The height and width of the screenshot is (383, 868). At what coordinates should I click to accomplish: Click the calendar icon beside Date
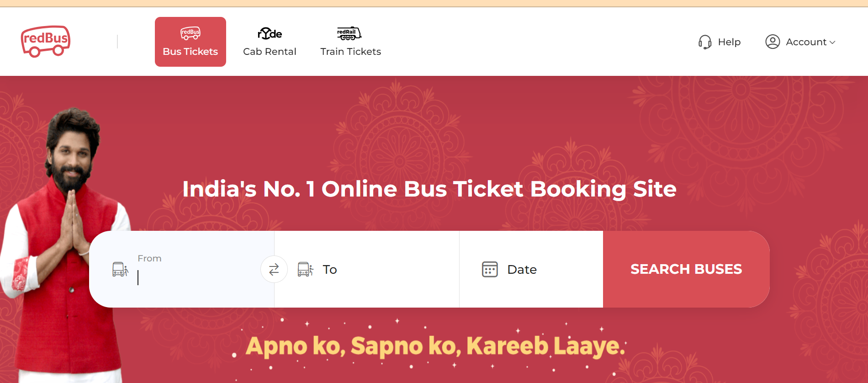490,269
